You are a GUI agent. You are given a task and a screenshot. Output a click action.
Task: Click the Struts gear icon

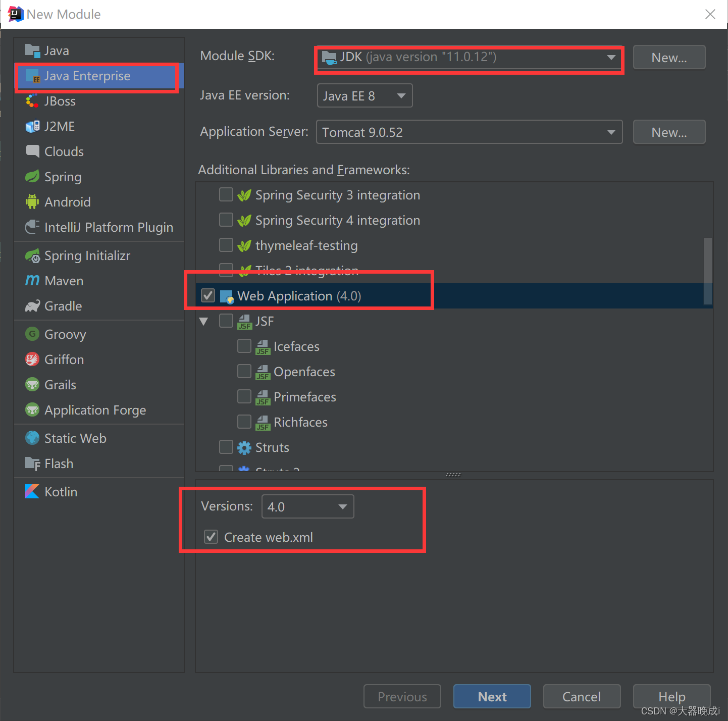245,448
